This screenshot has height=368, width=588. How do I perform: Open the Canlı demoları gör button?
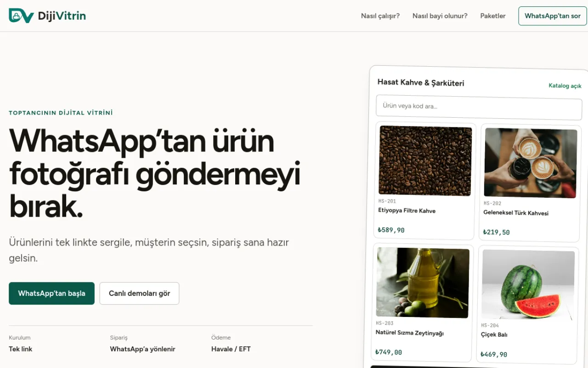click(x=139, y=293)
